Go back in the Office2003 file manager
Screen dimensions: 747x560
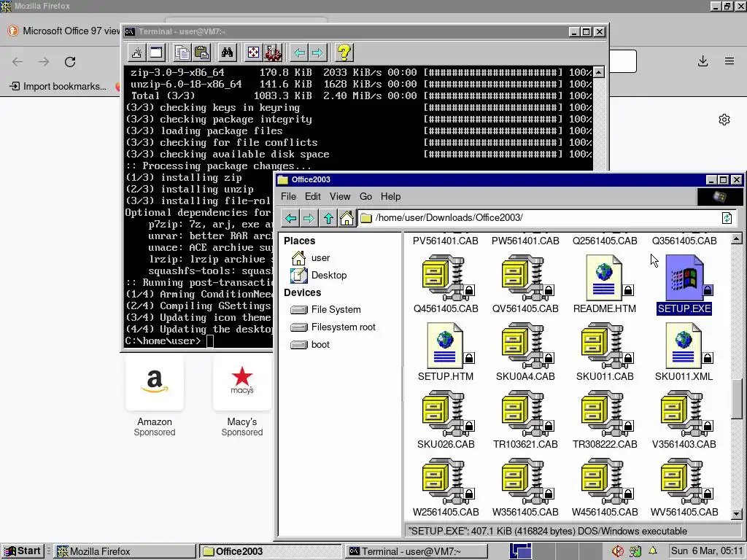tap(290, 219)
